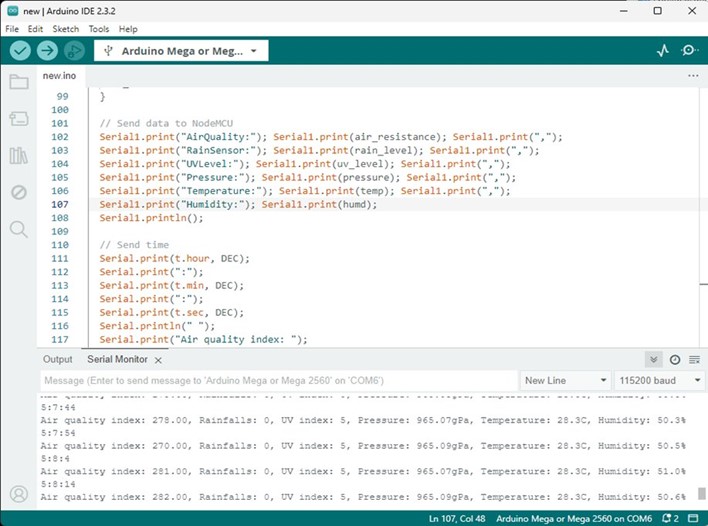Viewport: 708px width, 526px height.
Task: Click the Serial Monitor vertical scrollbar thumb
Action: click(701, 493)
